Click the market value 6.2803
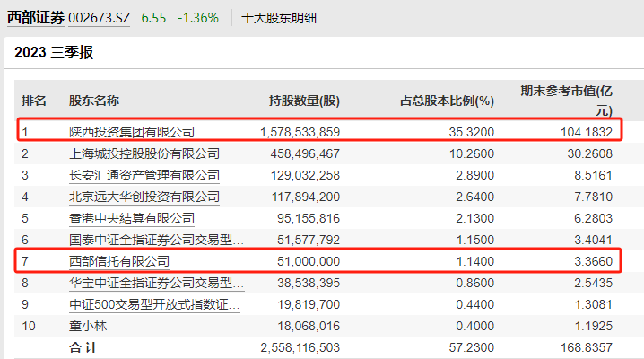This screenshot has width=644, height=359. pos(593,218)
